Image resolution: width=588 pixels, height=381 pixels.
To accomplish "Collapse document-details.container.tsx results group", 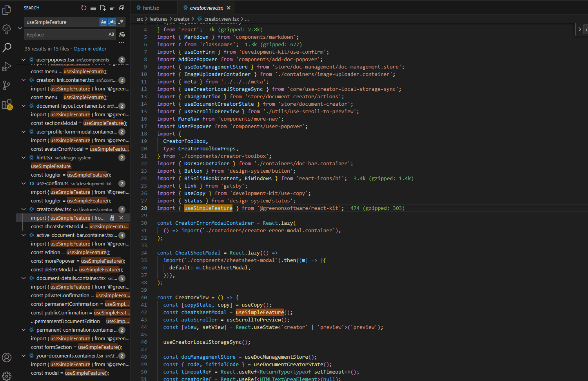I will tap(24, 278).
